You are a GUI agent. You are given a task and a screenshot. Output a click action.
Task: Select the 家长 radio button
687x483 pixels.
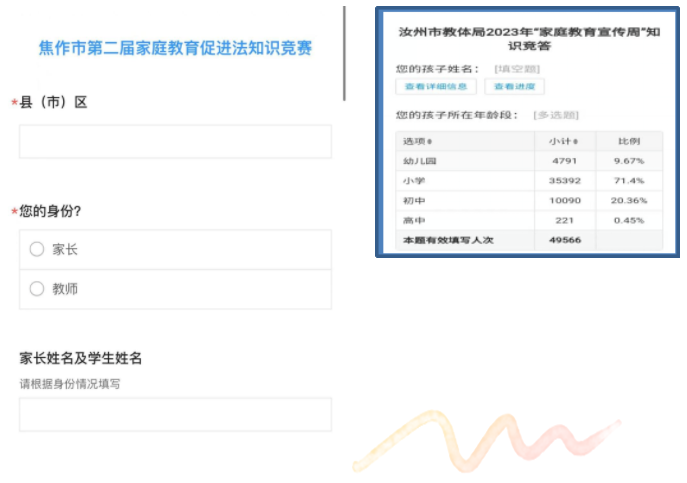click(x=37, y=249)
